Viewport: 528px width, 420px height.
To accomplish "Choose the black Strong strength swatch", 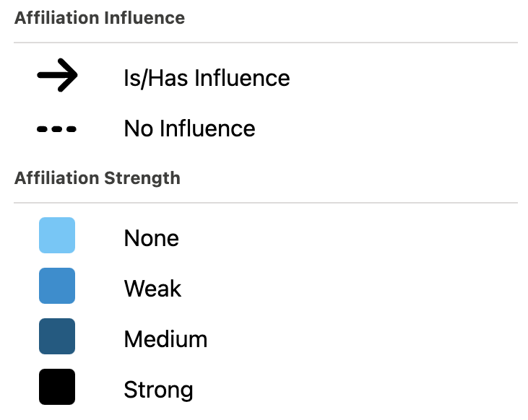I will [x=57, y=388].
